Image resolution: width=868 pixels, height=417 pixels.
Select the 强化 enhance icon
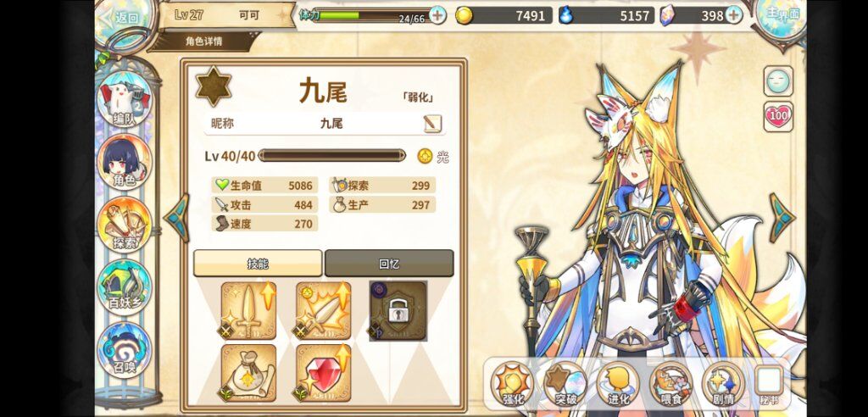(x=511, y=384)
